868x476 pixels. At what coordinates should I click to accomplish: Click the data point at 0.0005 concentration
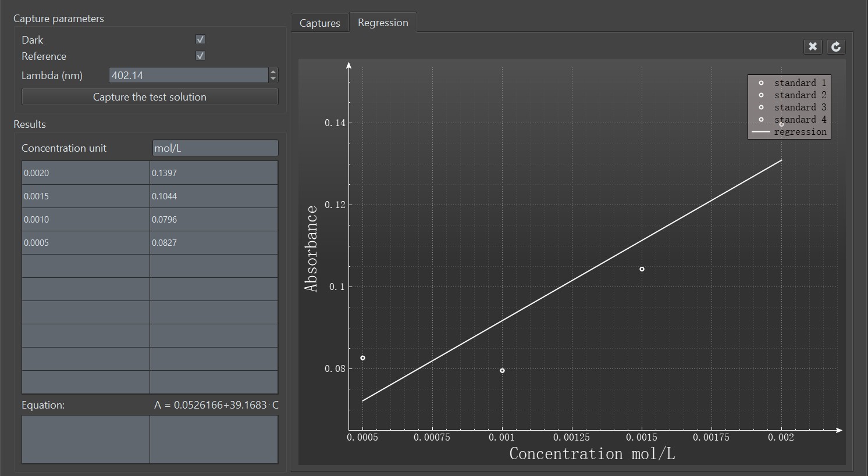coord(363,358)
